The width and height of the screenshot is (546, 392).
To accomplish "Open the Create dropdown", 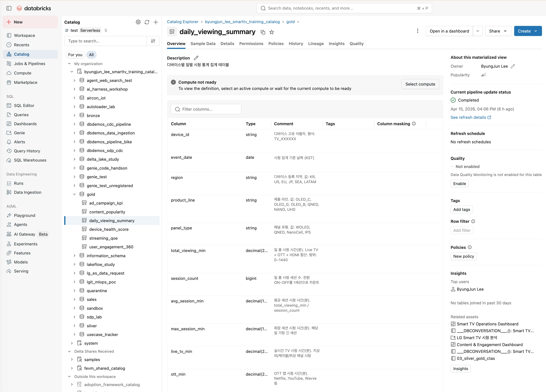I will click(528, 31).
